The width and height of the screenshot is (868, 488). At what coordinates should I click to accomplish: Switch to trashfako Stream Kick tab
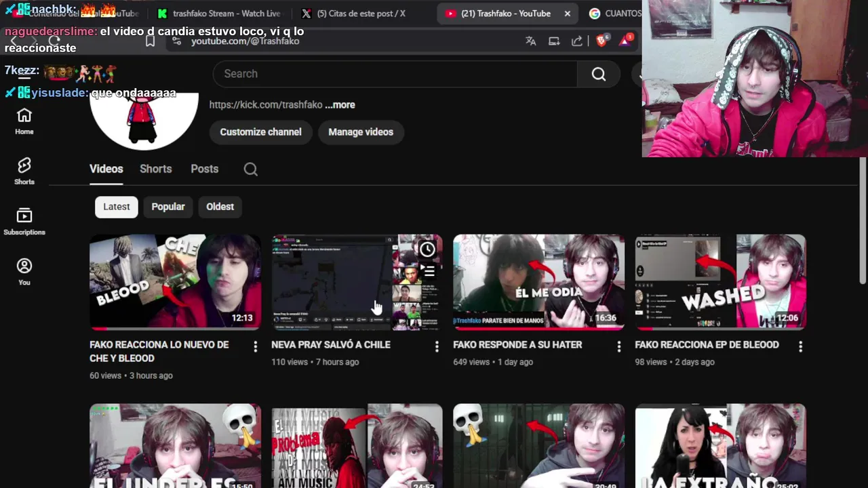(x=219, y=14)
